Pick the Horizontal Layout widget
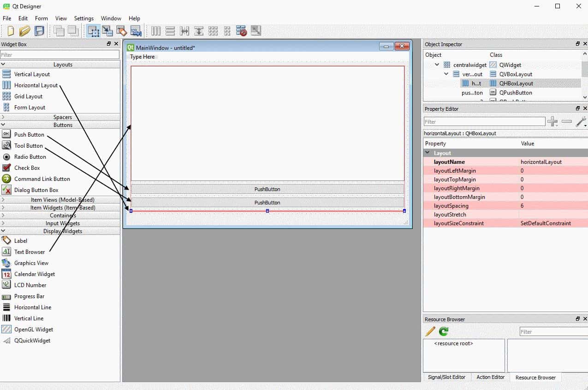This screenshot has height=390, width=588. click(36, 85)
